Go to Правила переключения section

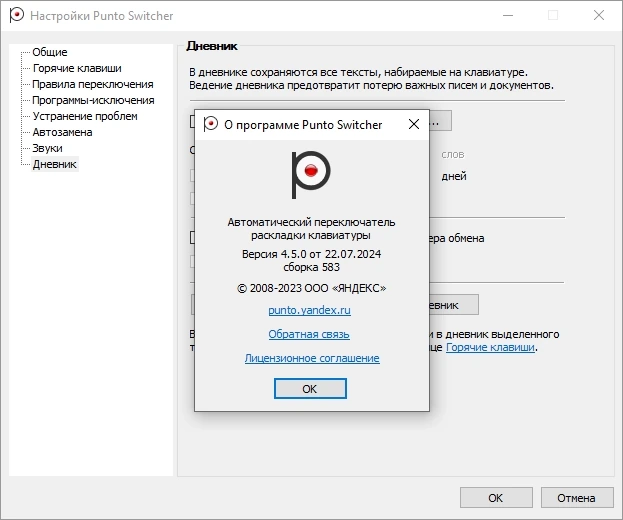93,84
